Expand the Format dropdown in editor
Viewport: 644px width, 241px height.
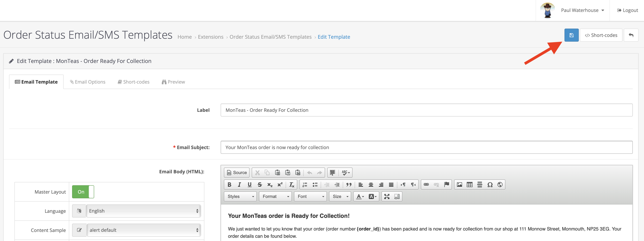tap(275, 197)
